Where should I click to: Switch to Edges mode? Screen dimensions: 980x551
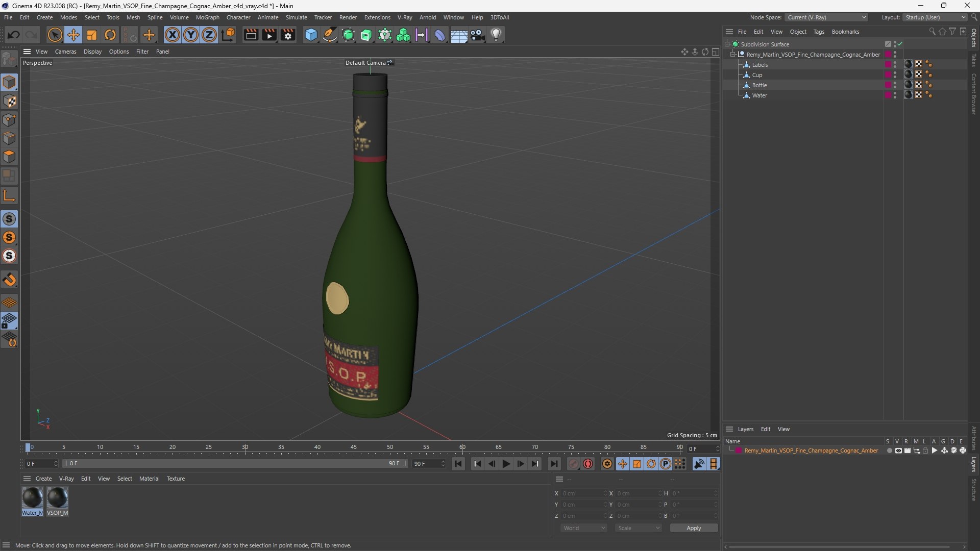[x=9, y=138]
